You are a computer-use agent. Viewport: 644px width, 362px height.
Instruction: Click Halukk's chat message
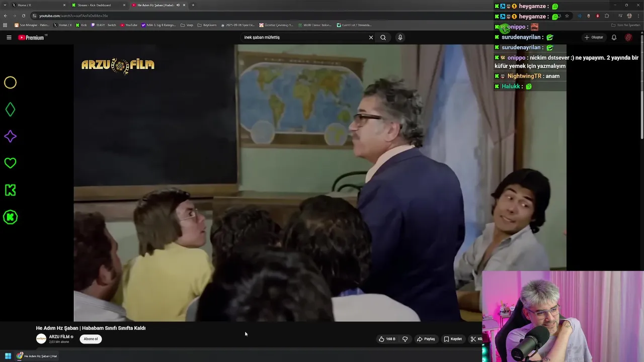[x=513, y=86]
